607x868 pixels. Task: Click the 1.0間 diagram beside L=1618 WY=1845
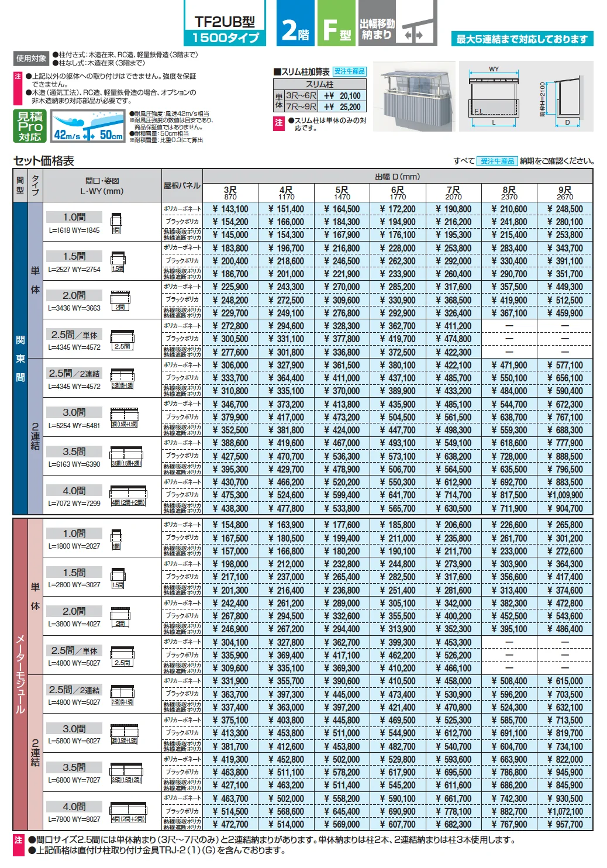(x=116, y=223)
